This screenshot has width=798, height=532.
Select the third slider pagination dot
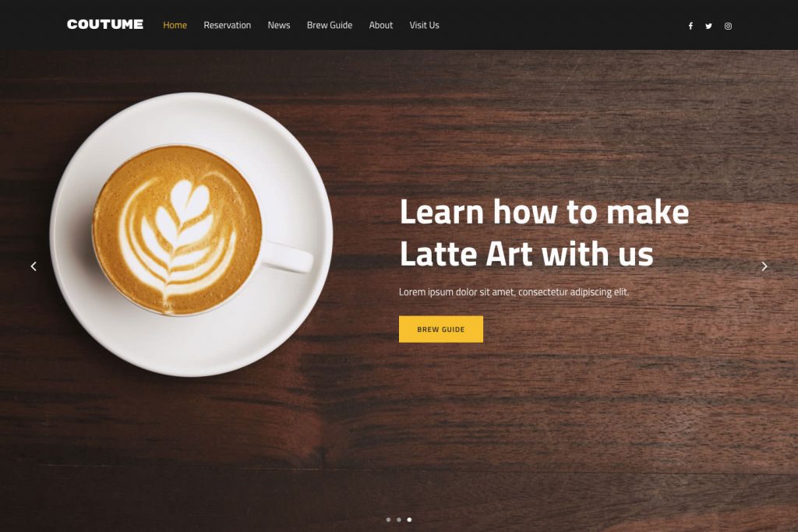[409, 520]
